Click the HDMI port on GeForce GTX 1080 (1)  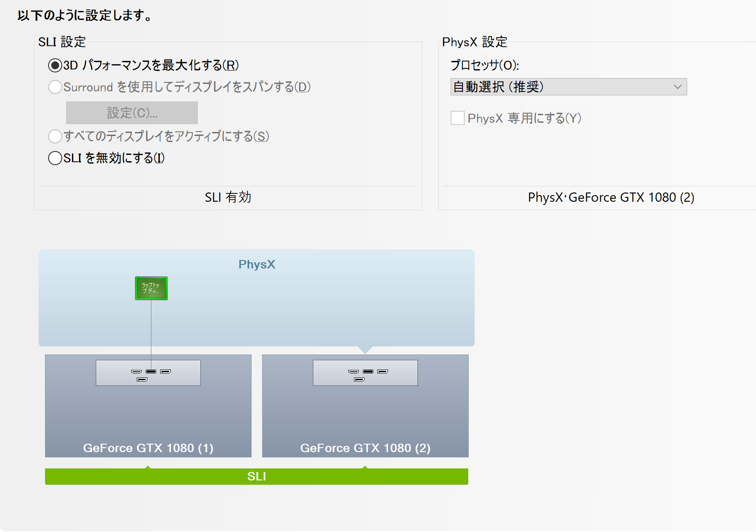coord(136,372)
